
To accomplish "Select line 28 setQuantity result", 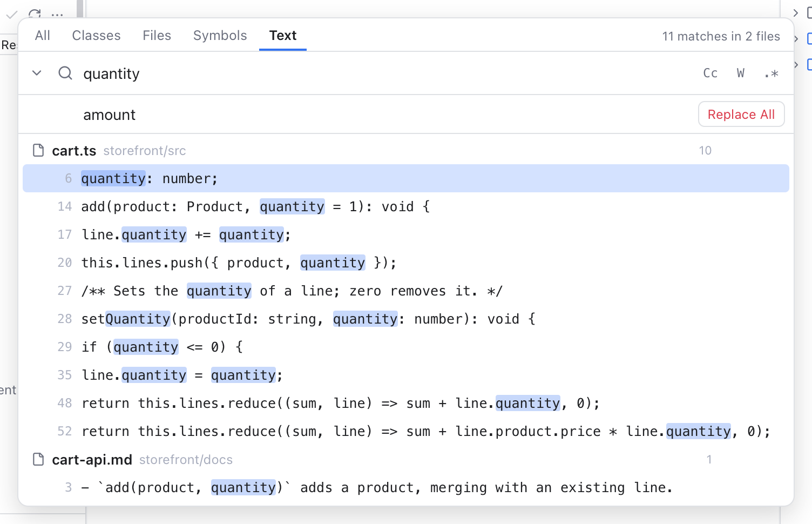I will point(406,319).
